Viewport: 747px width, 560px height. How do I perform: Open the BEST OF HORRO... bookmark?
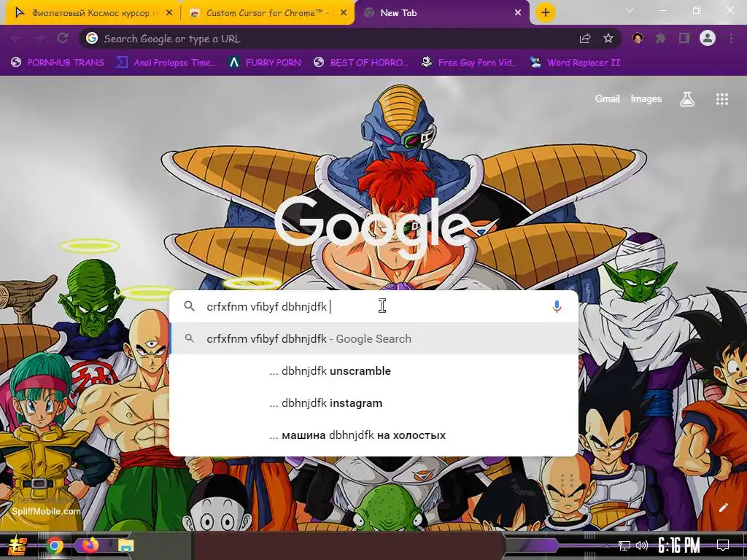(361, 63)
